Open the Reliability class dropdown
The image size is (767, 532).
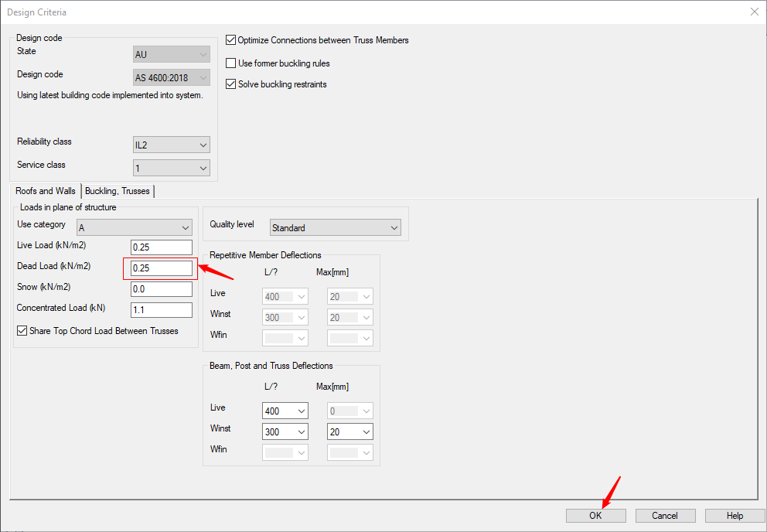(x=171, y=145)
